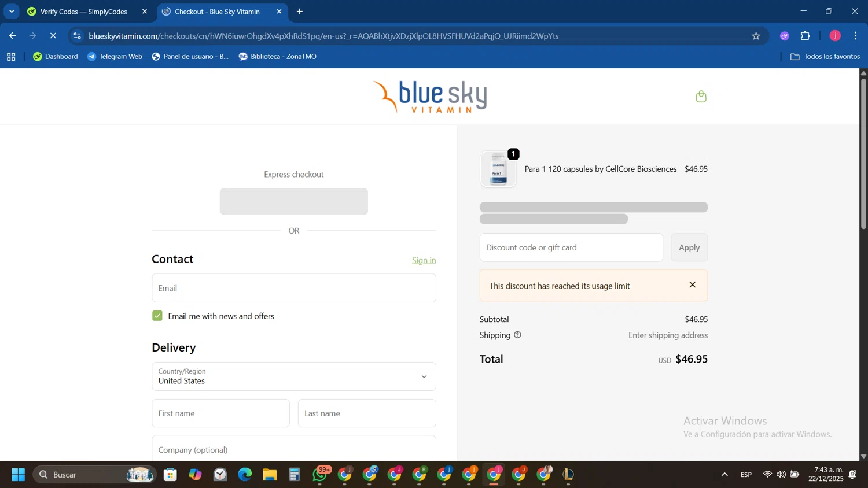This screenshot has height=488, width=868.
Task: Select the product name Para 1 120 capsules
Action: (x=601, y=169)
